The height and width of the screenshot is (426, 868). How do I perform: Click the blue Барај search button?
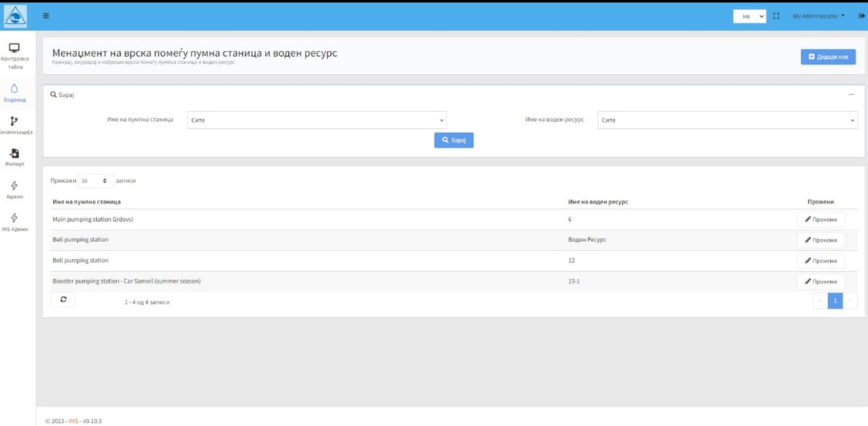(454, 140)
